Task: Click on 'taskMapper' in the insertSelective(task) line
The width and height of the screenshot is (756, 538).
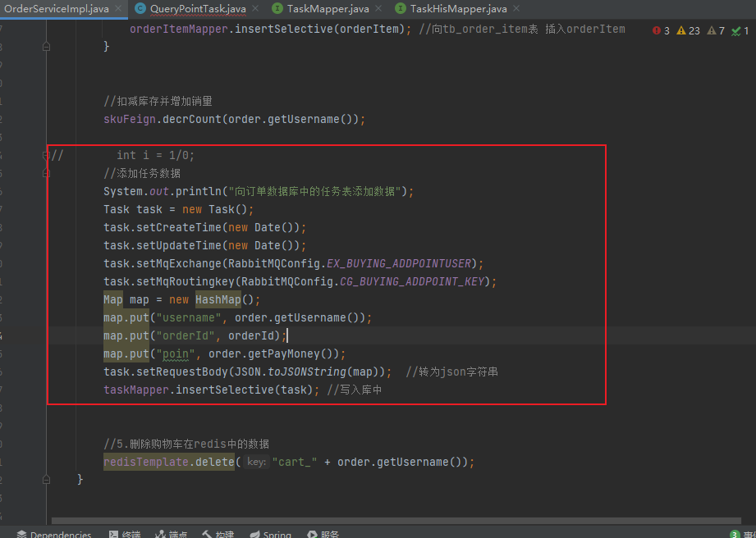Action: [136, 390]
